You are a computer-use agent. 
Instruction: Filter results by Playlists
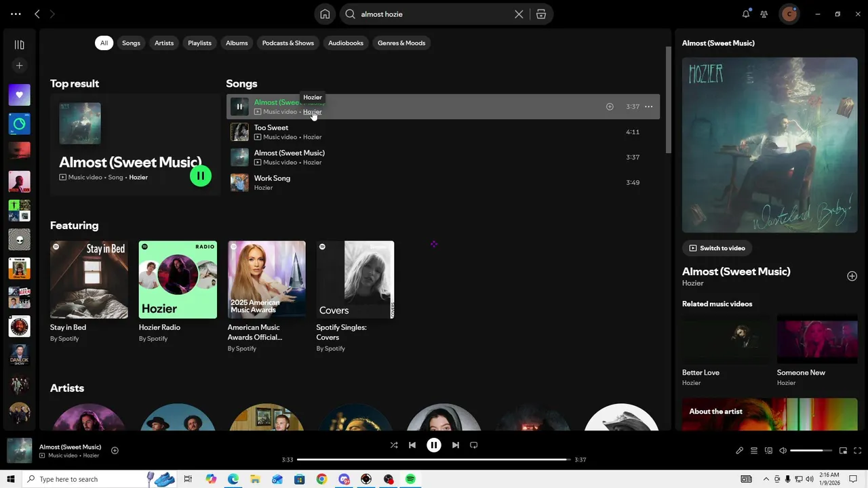[199, 43]
